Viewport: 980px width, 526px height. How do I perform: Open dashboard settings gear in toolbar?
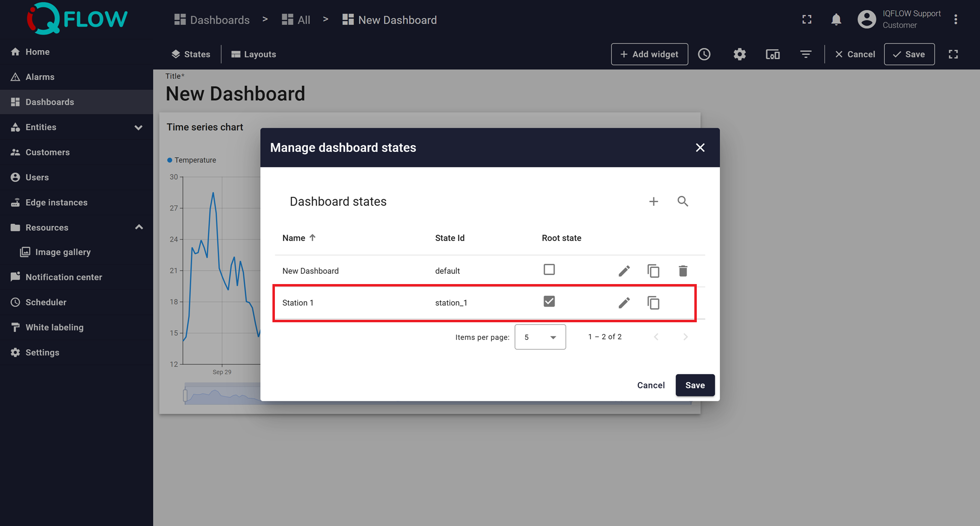pos(739,54)
